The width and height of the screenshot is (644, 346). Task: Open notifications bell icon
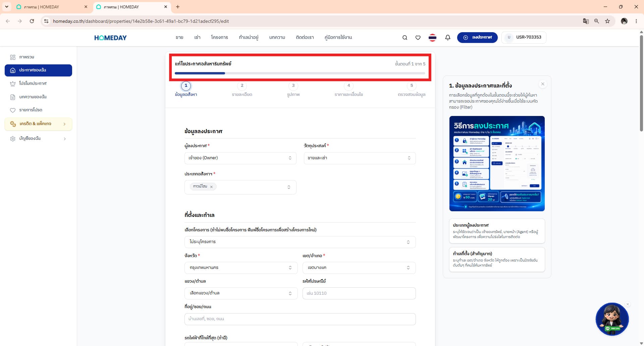[447, 38]
